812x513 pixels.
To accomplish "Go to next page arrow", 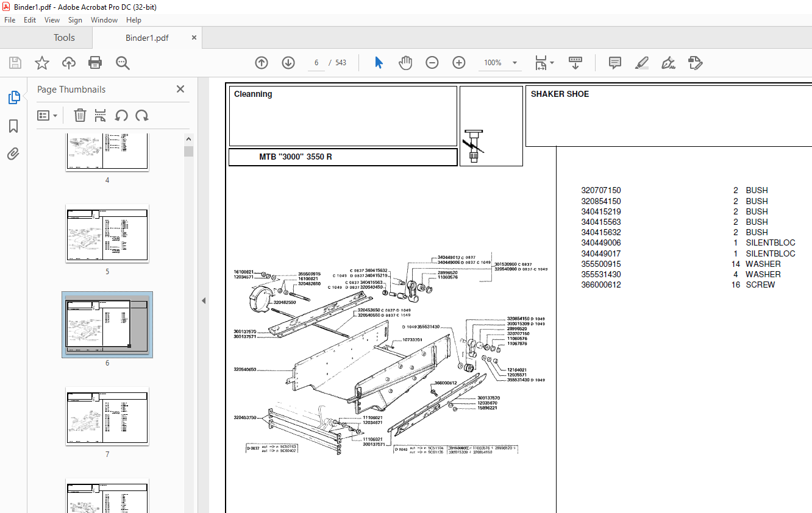I will tap(288, 63).
